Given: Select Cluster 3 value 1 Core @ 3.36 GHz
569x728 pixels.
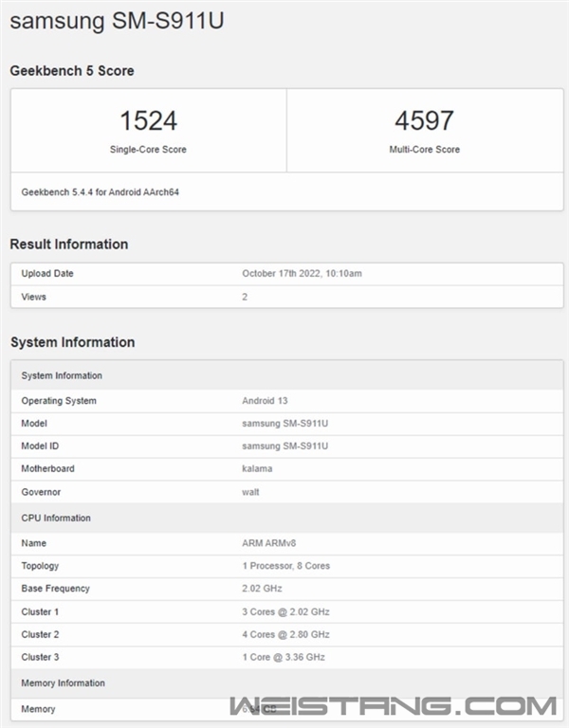Looking at the screenshot, I should click(x=284, y=657).
